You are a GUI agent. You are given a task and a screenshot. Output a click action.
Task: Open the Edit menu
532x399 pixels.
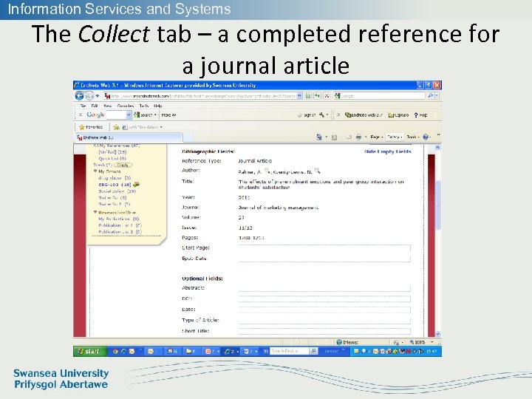[95, 106]
